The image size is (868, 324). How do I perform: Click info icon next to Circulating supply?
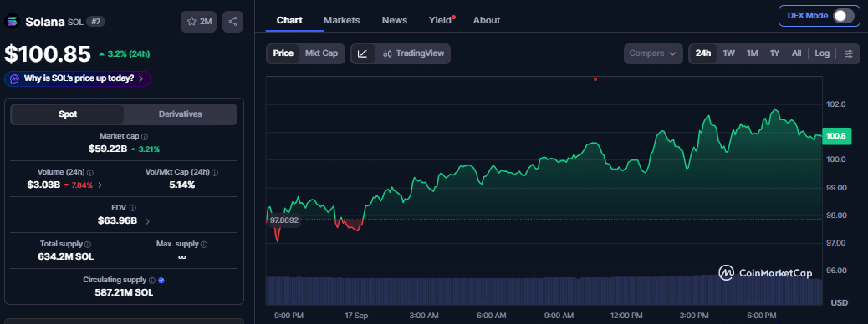click(x=151, y=281)
